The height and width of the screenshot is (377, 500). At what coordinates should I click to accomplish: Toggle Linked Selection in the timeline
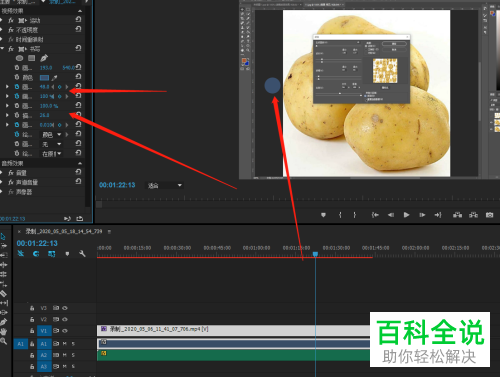tap(51, 254)
